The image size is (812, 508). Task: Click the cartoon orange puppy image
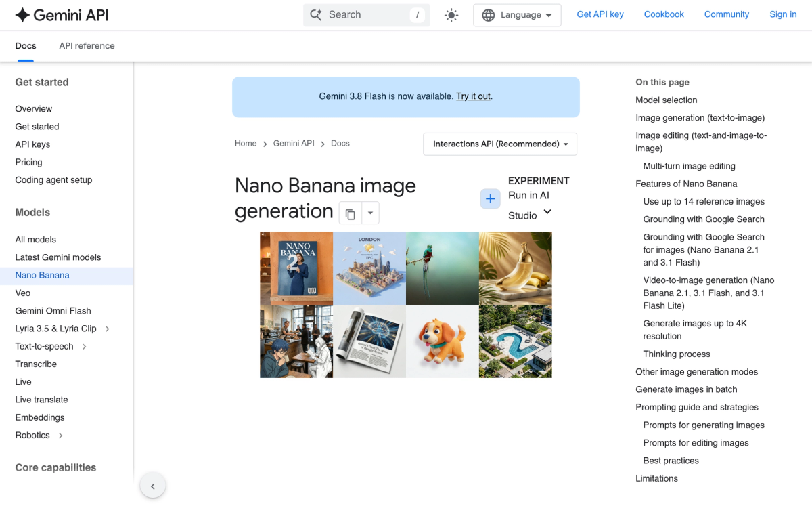coord(443,341)
